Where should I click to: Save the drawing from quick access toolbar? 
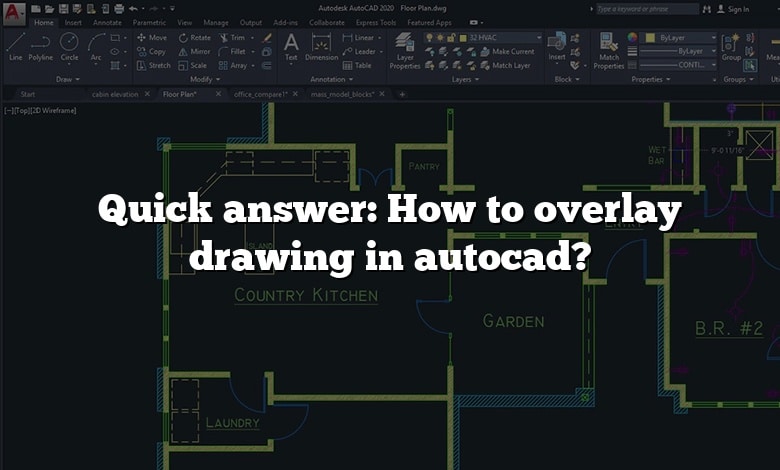tap(64, 8)
